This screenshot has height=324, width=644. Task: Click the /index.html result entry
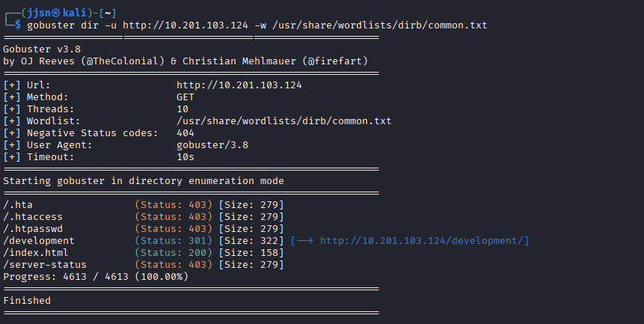pos(36,253)
